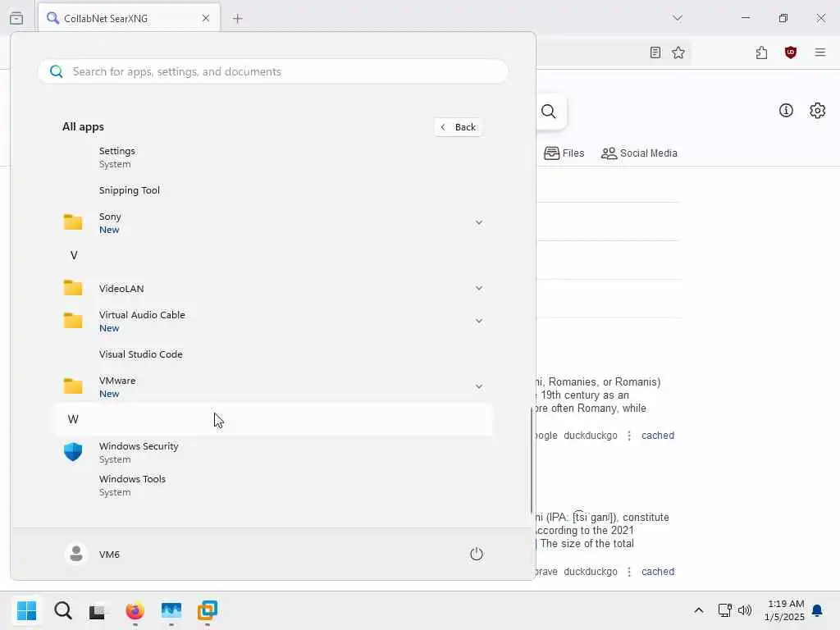Image resolution: width=840 pixels, height=630 pixels.
Task: Open a new browser tab
Action: 238,18
